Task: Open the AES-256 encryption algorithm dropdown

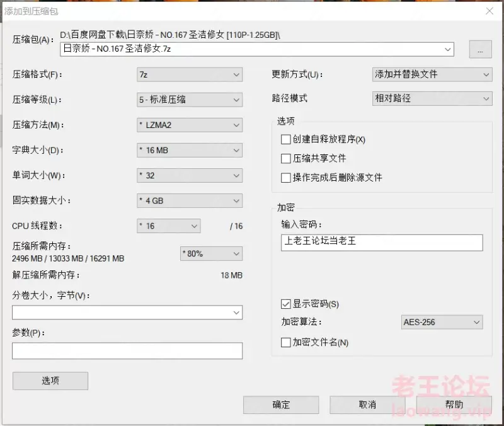Action: (442, 322)
